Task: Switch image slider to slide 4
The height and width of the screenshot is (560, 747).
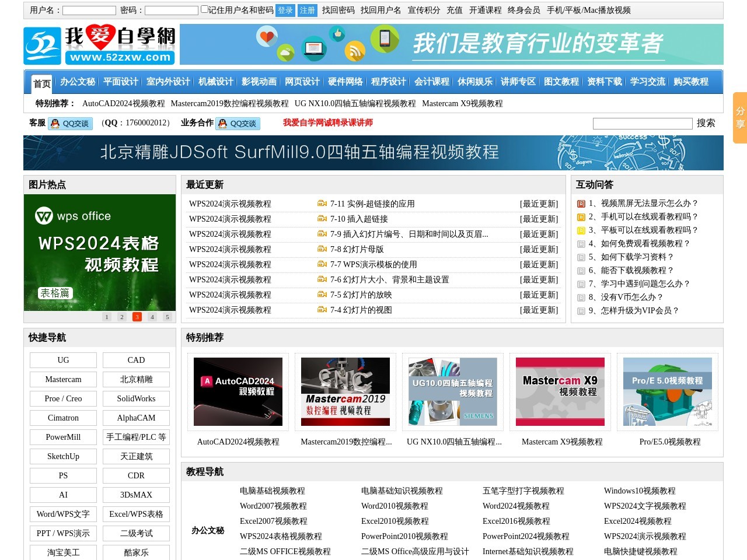Action: [152, 317]
